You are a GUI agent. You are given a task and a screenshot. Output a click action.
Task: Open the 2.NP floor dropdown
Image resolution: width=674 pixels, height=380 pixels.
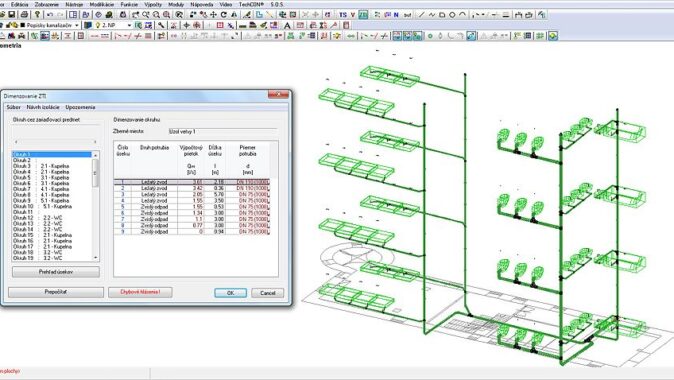[129, 25]
